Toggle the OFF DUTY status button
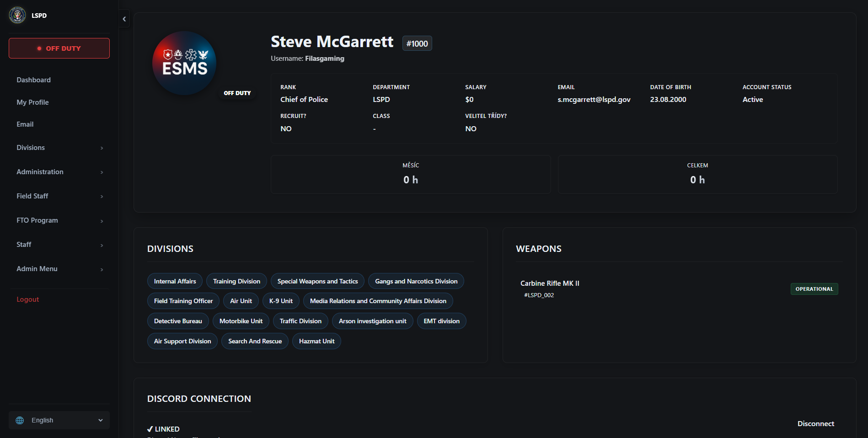This screenshot has height=438, width=868. [59, 48]
